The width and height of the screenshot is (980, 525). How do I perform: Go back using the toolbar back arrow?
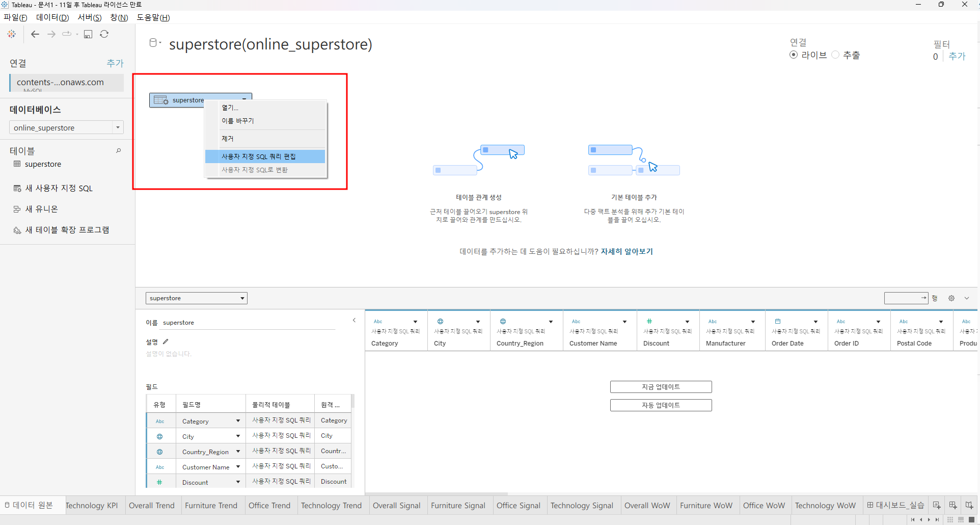[35, 34]
